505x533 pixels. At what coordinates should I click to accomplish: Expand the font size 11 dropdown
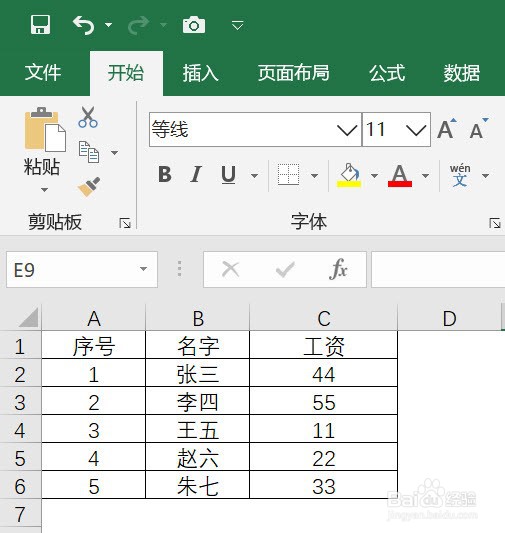click(x=416, y=130)
